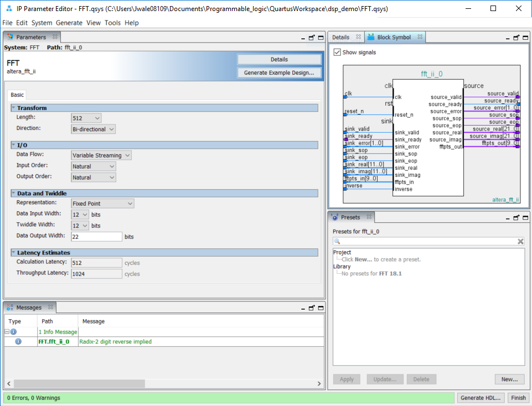Switch to the Details tab
Viewport: 532px width, 406px height.
click(340, 37)
